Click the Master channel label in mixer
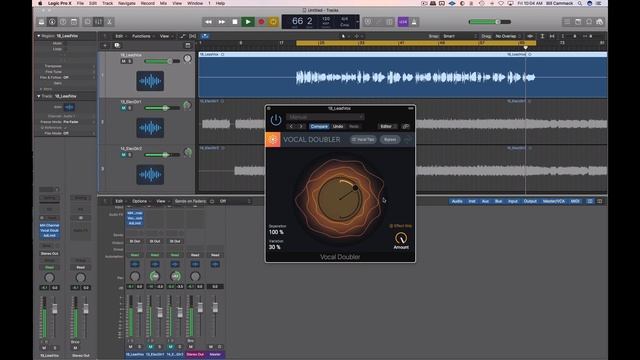640x360 pixels. pos(215,355)
